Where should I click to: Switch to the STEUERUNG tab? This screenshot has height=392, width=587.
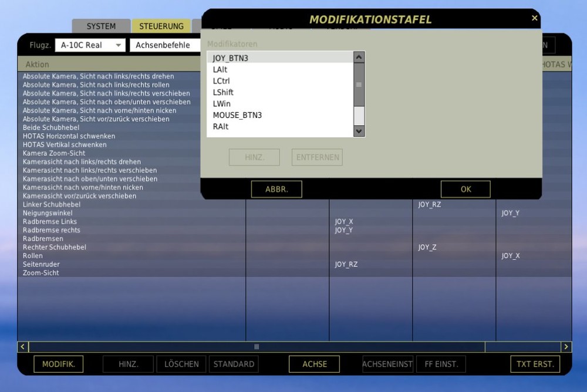[x=161, y=26]
